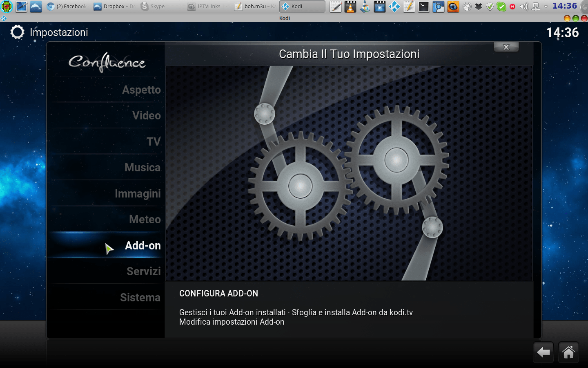Open the Dropbox tray icon

pos(479,7)
